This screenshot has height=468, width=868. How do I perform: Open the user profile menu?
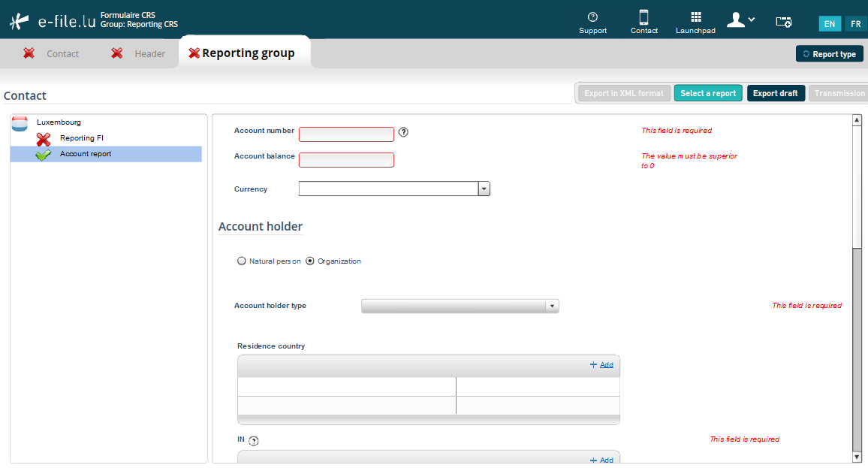(740, 20)
